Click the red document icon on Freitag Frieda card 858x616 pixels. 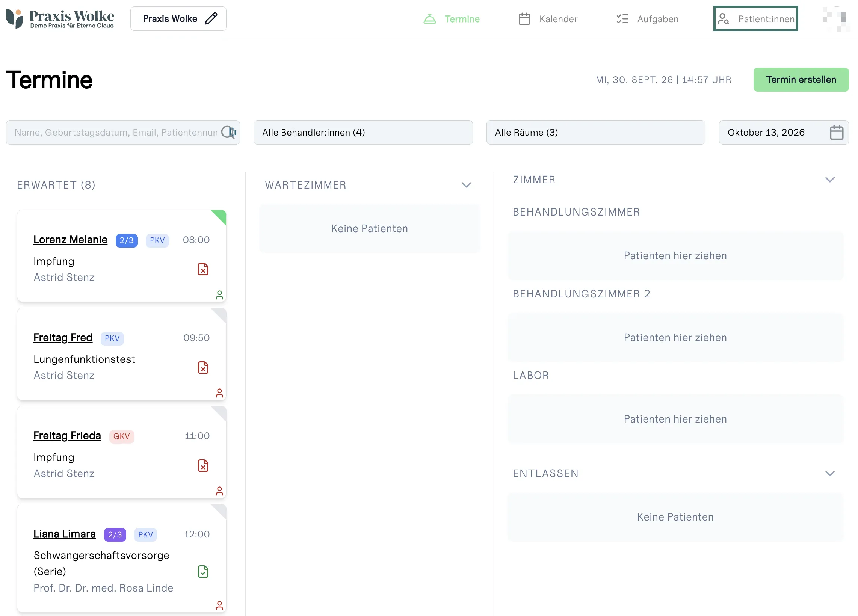click(x=203, y=465)
